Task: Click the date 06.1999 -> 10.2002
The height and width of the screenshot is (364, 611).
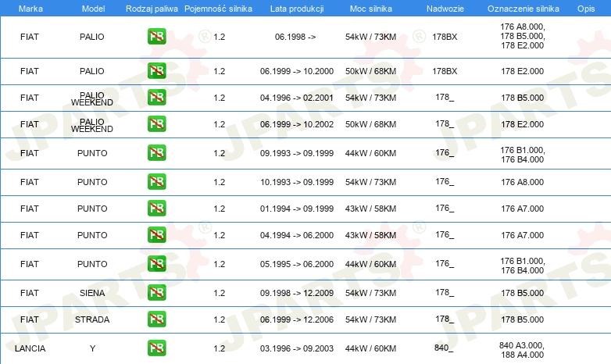Action: coord(297,124)
